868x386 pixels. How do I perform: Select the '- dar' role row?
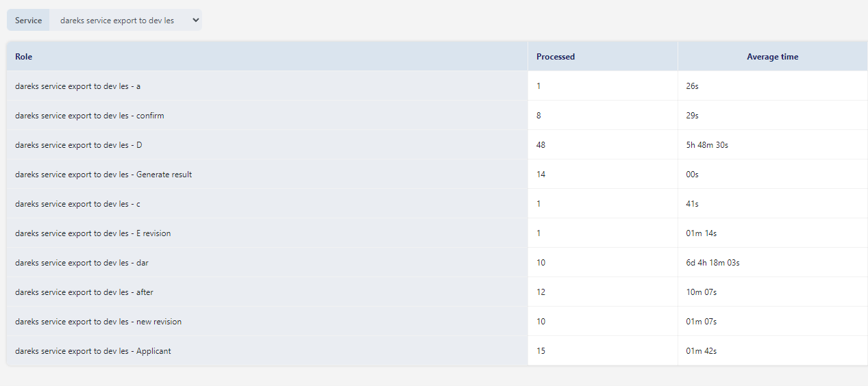pos(437,263)
